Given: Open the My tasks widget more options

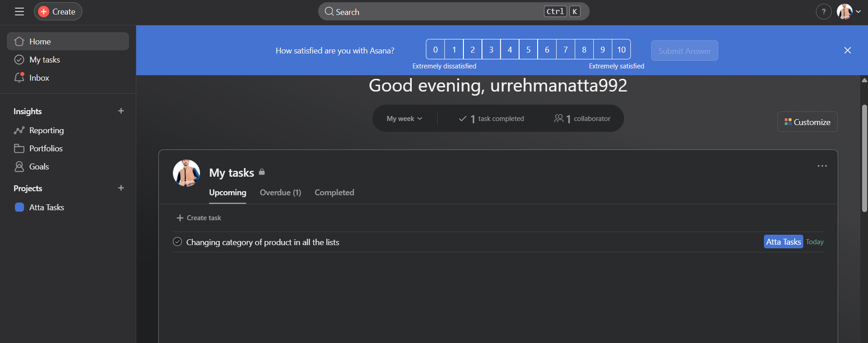Looking at the screenshot, I should point(822,166).
